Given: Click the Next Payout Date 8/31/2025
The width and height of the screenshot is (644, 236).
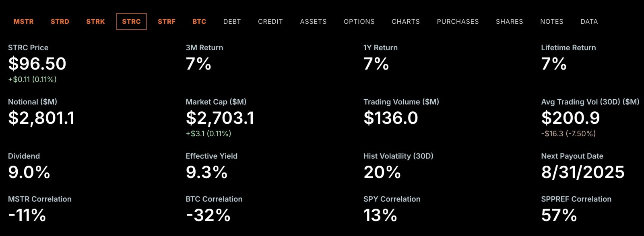Looking at the screenshot, I should (583, 172).
